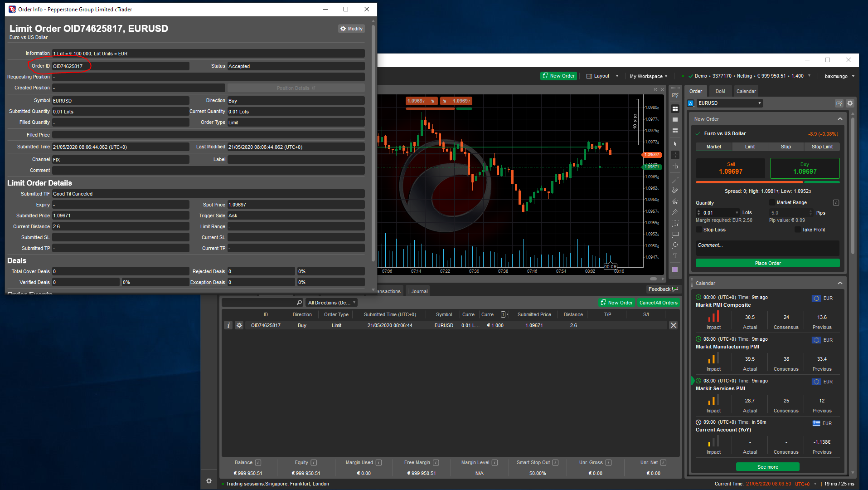Select the Fibonacci retracement tool
The width and height of the screenshot is (868, 490).
click(675, 223)
